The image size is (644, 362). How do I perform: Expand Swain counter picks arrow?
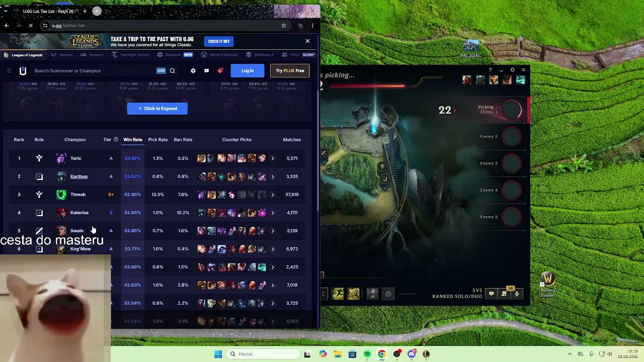pos(273,231)
